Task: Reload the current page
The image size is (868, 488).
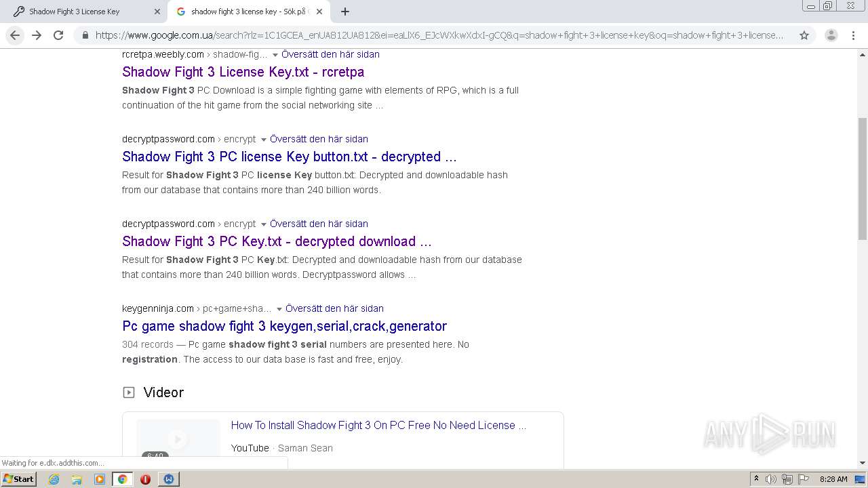Action: pos(58,35)
